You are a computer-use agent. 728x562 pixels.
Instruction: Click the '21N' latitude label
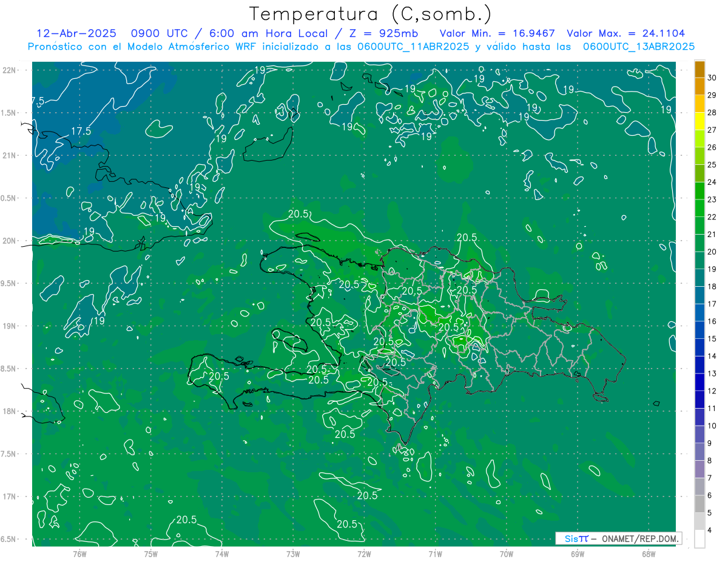point(10,155)
